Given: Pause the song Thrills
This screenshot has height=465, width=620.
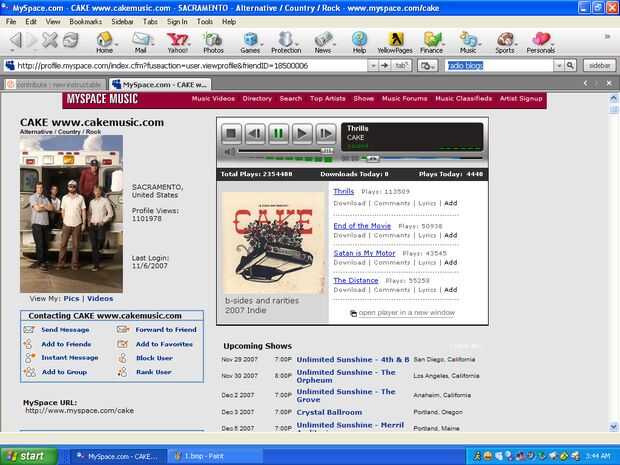Looking at the screenshot, I should (278, 134).
